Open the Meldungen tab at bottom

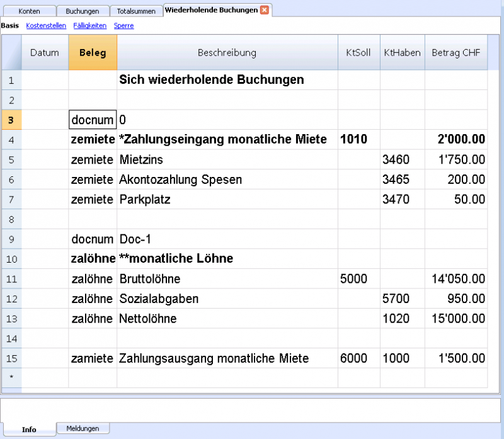pos(83,428)
